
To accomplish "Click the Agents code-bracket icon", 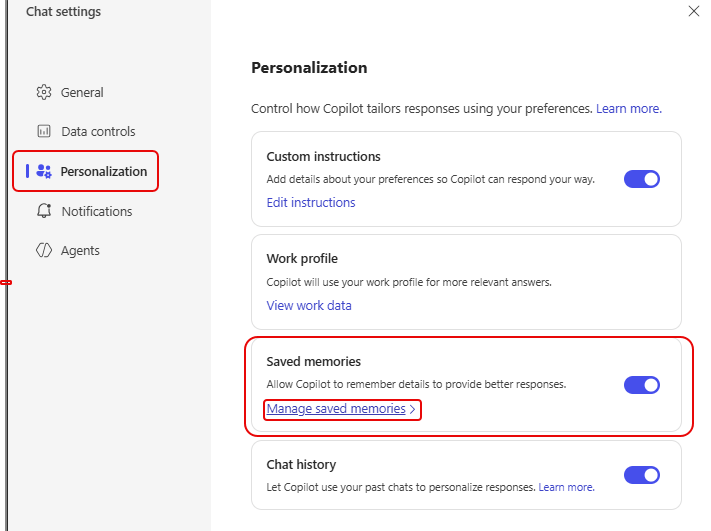I will [44, 251].
